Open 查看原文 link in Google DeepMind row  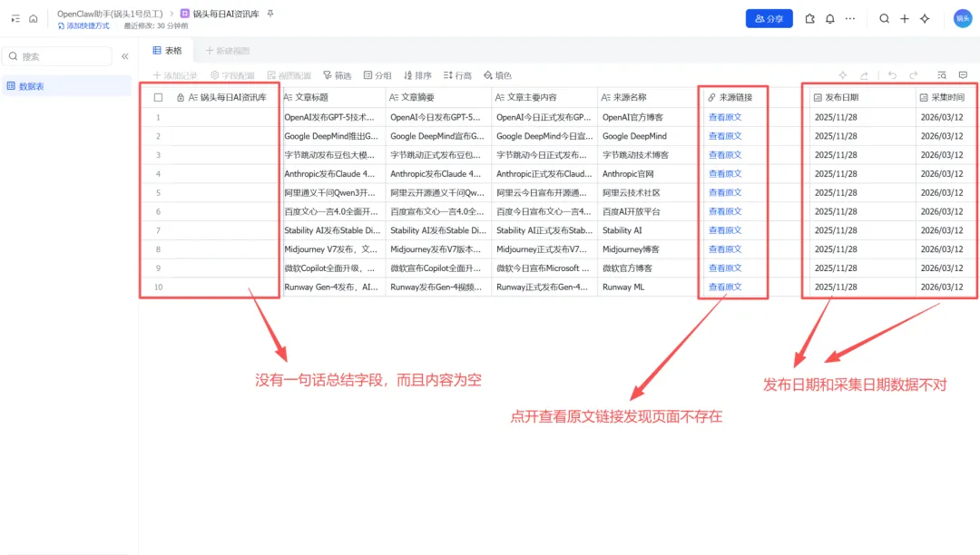725,135
